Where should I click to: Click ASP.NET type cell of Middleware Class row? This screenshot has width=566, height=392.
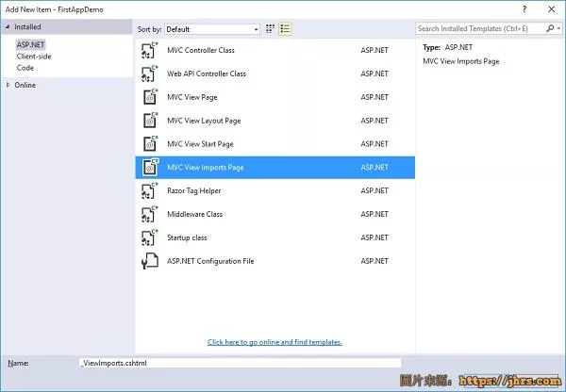[x=375, y=214]
